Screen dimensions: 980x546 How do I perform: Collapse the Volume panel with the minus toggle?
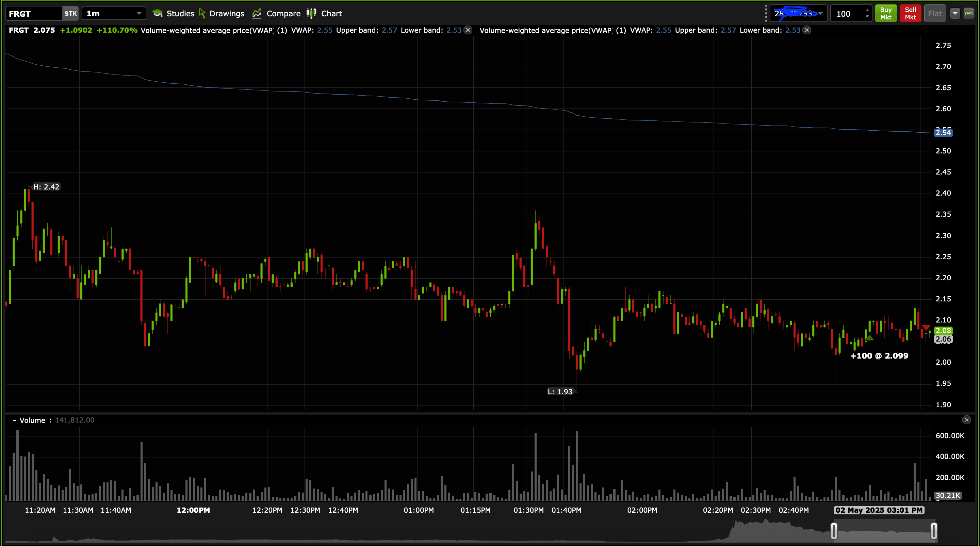[14, 420]
